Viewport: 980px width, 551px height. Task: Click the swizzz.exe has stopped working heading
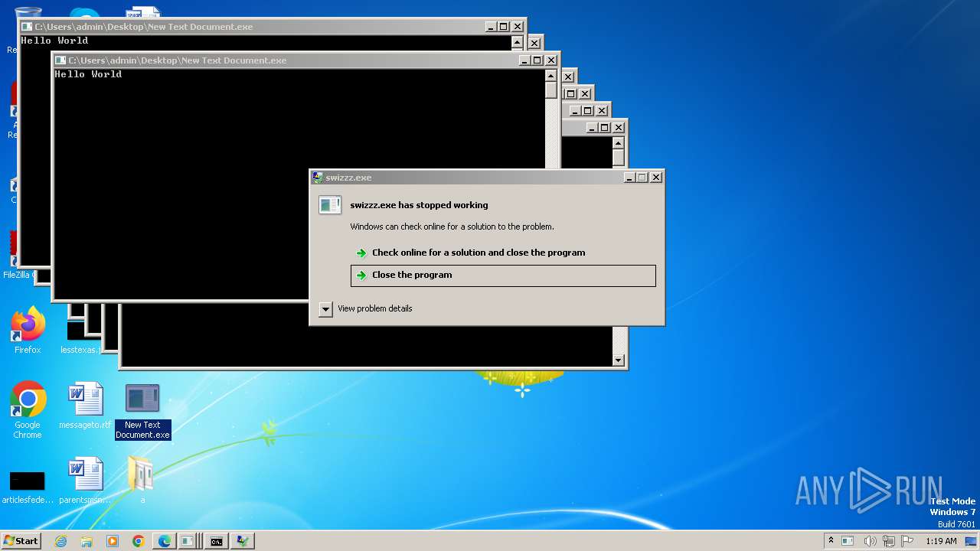tap(419, 205)
